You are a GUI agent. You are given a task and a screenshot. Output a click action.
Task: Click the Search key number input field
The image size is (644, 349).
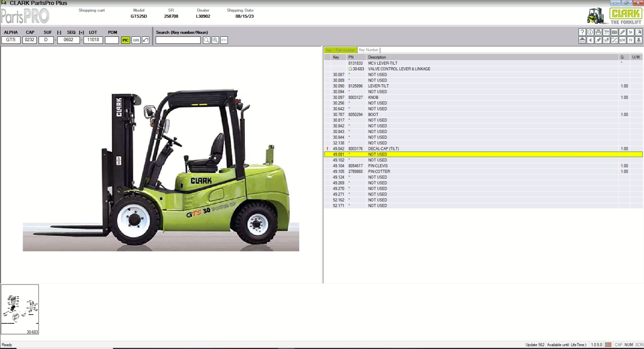pyautogui.click(x=178, y=40)
